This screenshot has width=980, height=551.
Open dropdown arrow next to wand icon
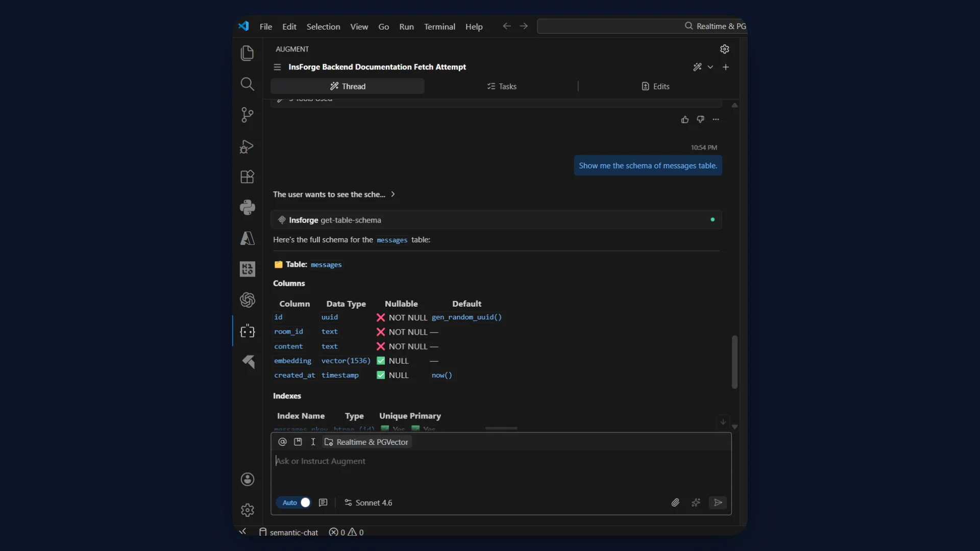[x=710, y=67]
